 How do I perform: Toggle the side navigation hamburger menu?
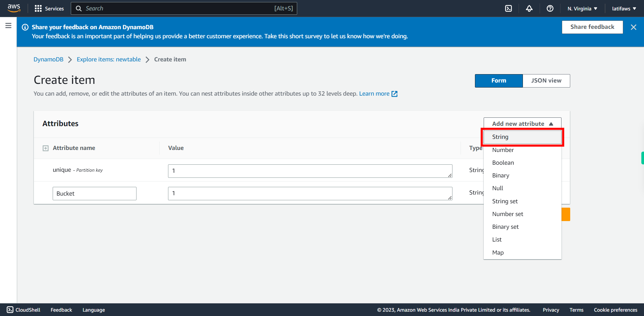8,25
